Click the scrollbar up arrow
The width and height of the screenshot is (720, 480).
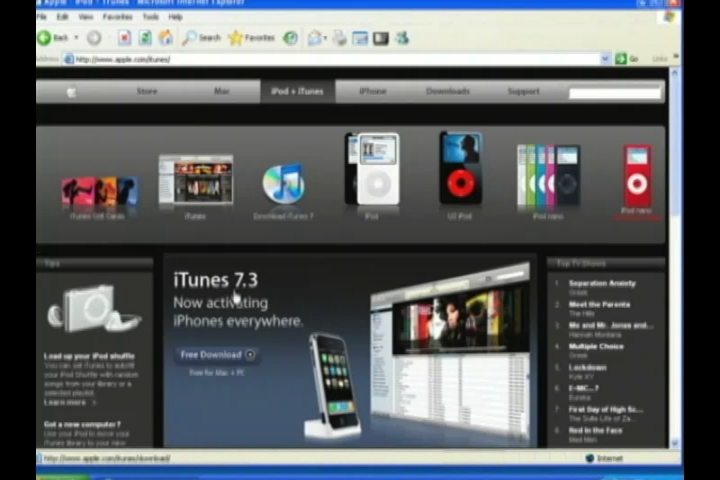click(675, 73)
